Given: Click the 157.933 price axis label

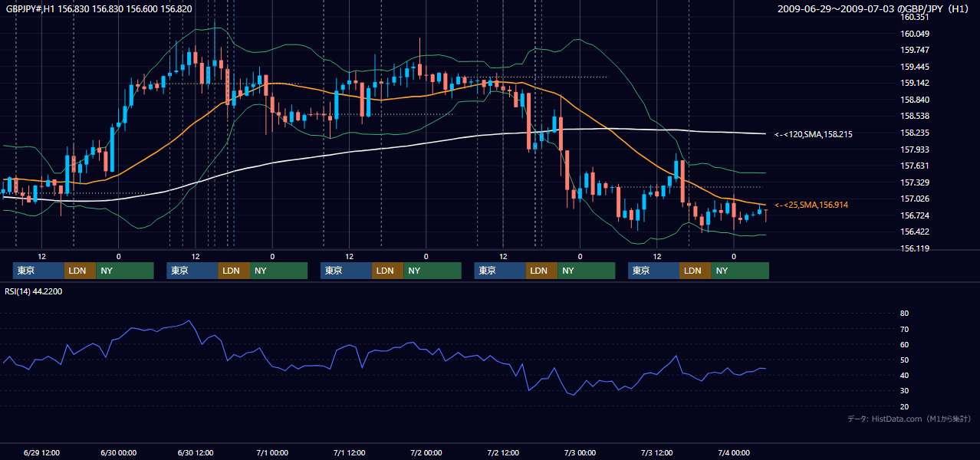Looking at the screenshot, I should click(x=915, y=149).
